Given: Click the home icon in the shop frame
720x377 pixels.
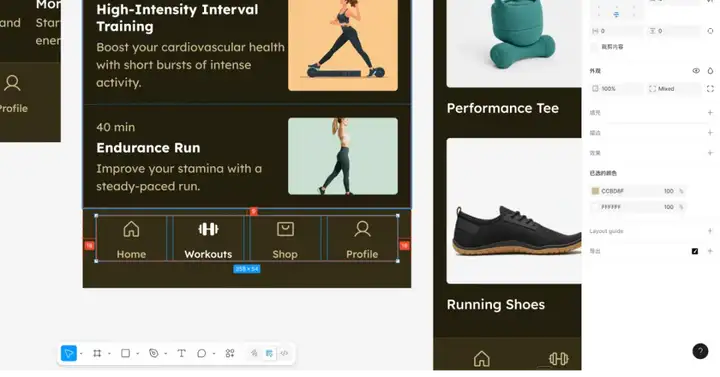Looking at the screenshot, I should pyautogui.click(x=482, y=359).
